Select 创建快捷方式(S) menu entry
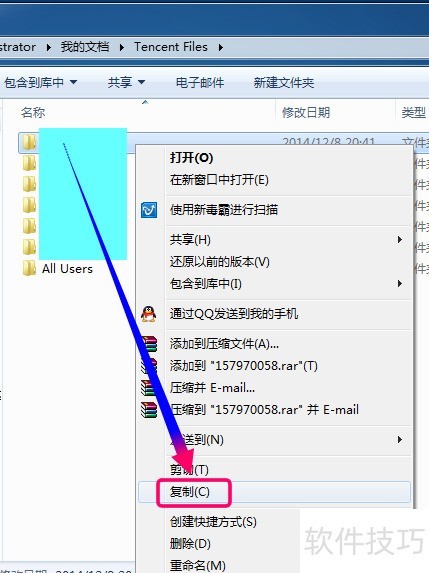The height and width of the screenshot is (573, 429). 213,521
